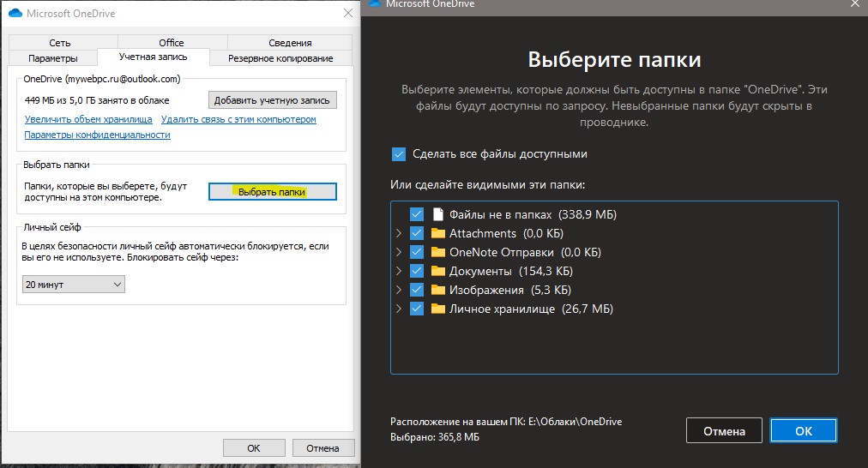The width and height of the screenshot is (868, 468).
Task: Switch to the Сведения tab
Action: click(290, 43)
